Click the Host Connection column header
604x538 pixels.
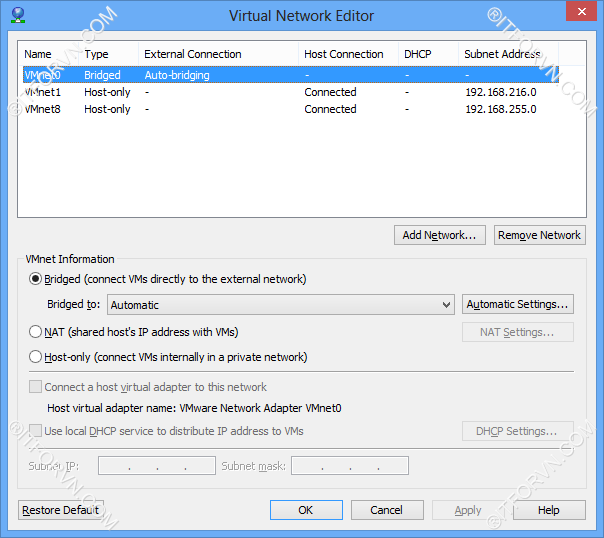click(344, 54)
